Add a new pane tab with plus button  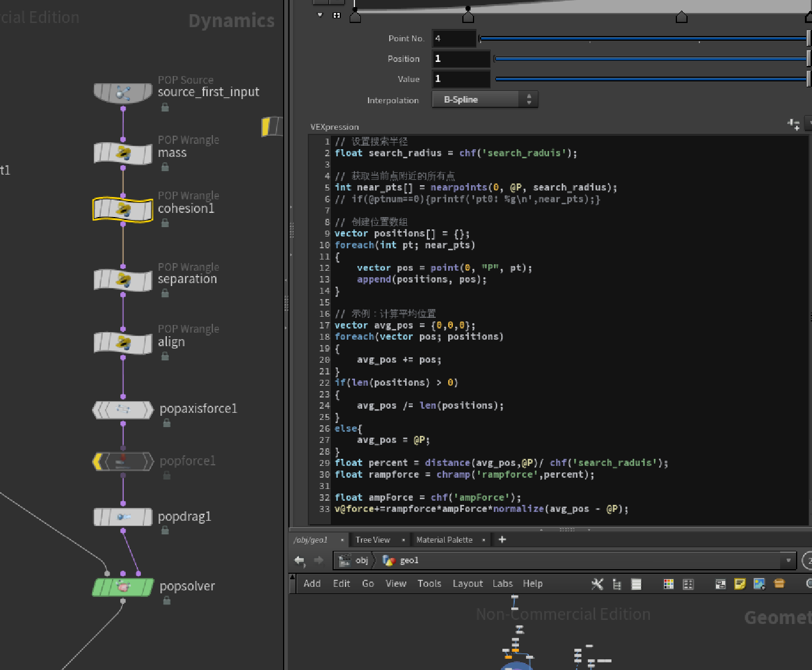click(x=502, y=539)
